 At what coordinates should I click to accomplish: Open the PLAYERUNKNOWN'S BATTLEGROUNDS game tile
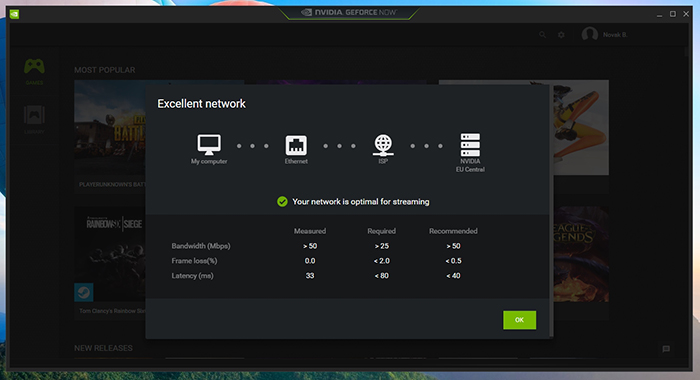click(110, 136)
